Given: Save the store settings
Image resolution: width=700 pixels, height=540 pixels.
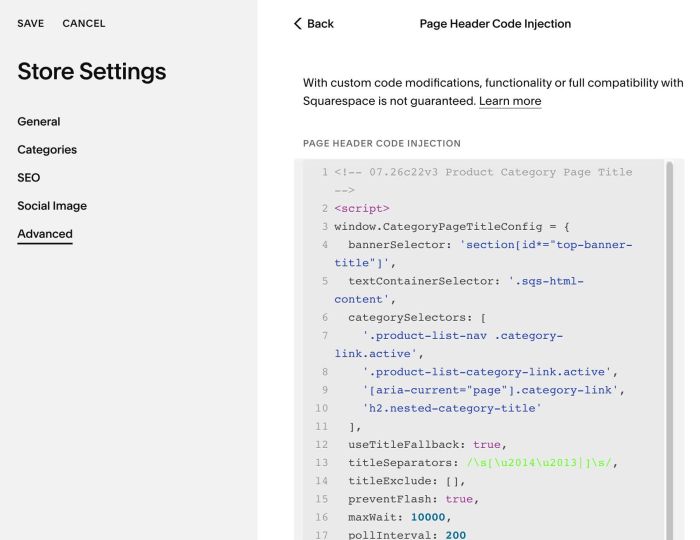Looking at the screenshot, I should 31,24.
